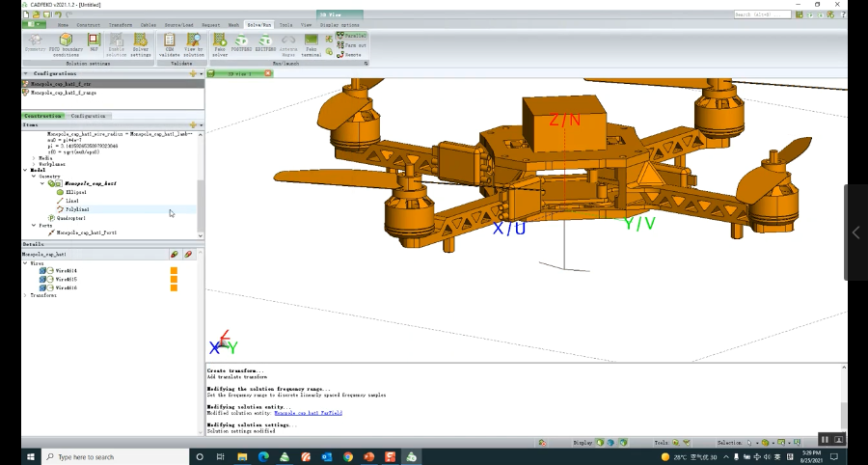
Task: Click the save icon in quick access toolbar
Action: point(47,14)
